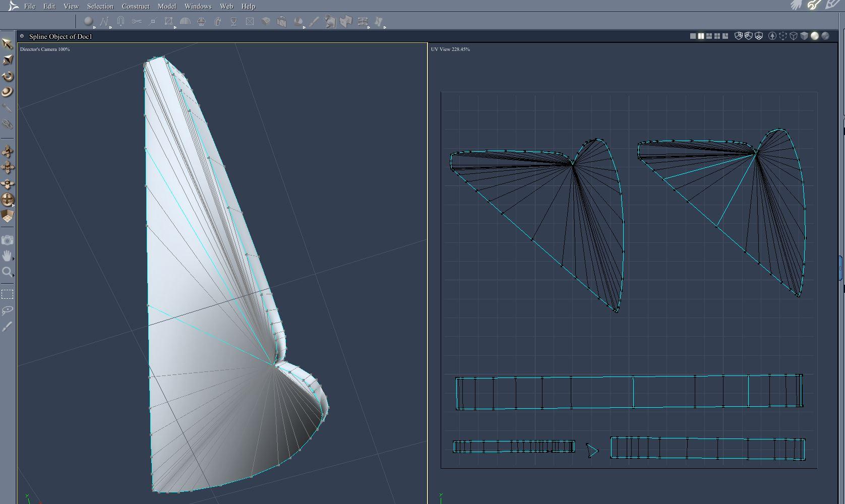Select the Dolly camera tool

7,151
